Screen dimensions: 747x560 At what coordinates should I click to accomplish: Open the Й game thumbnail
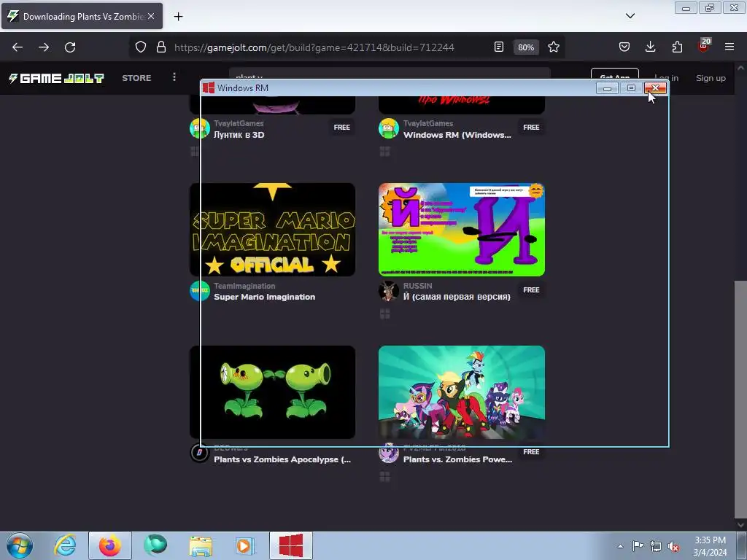462,230
